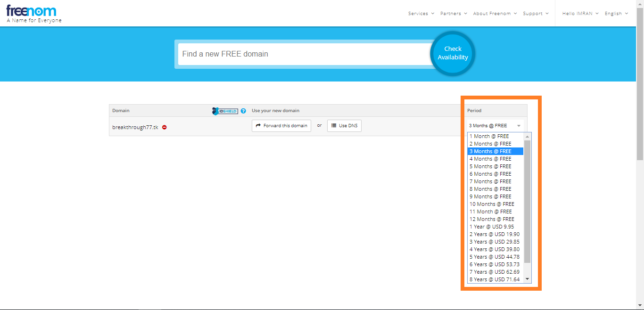Select 8 Months @ FREE option

[x=495, y=189]
